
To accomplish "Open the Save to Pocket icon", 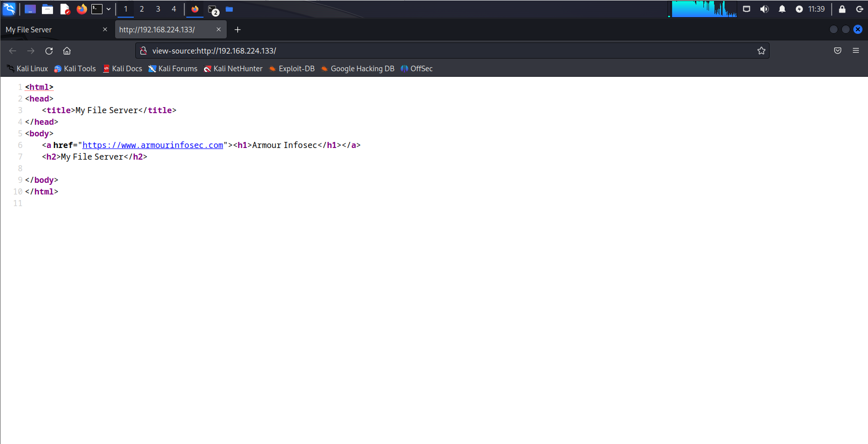I will pyautogui.click(x=838, y=51).
